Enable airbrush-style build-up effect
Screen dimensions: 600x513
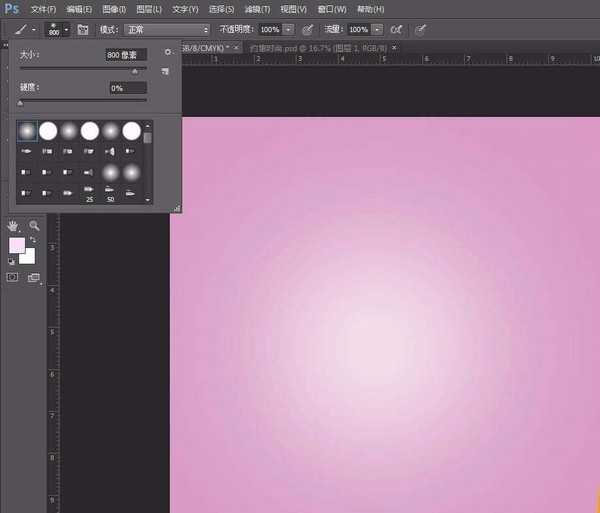click(x=397, y=30)
